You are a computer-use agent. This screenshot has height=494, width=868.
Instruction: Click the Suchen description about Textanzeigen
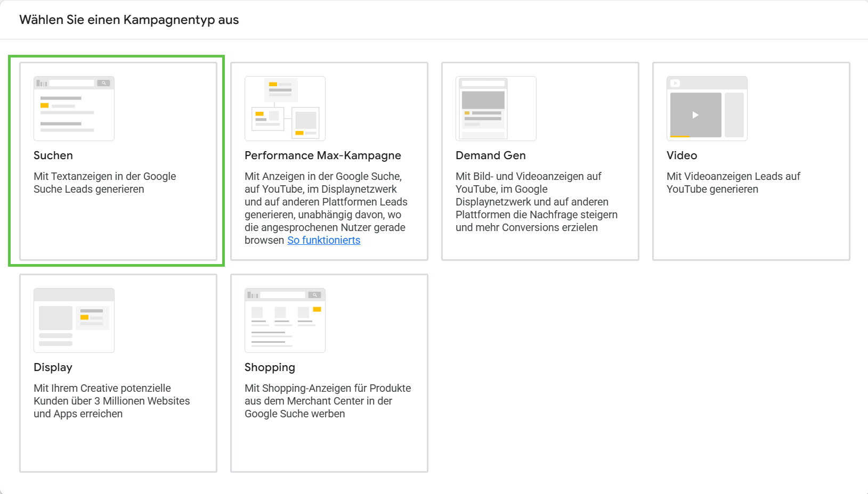[104, 183]
